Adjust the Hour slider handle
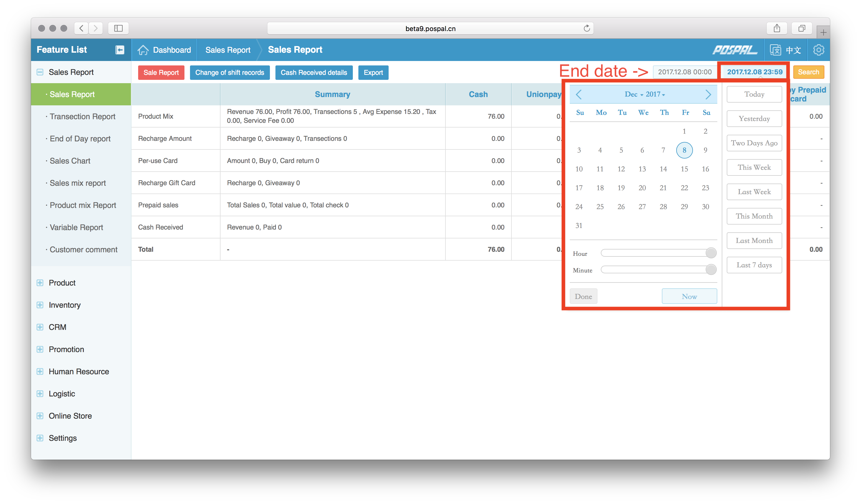 point(711,253)
